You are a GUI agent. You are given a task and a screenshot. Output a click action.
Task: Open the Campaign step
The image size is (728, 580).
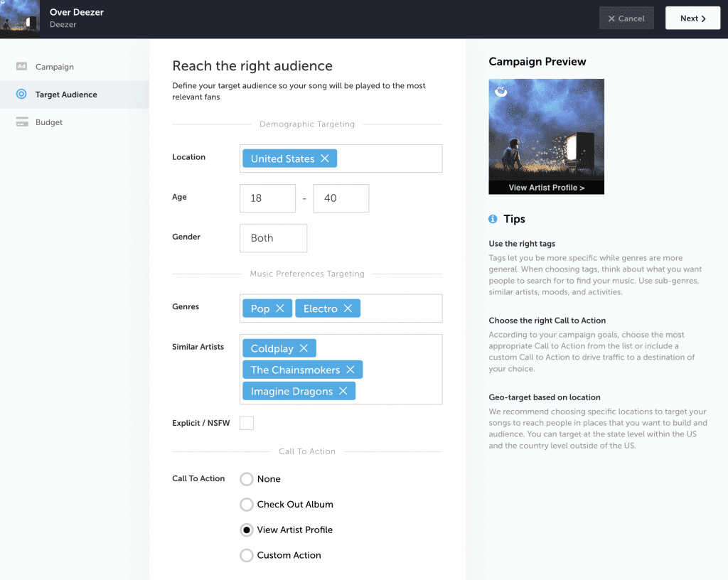(74, 67)
